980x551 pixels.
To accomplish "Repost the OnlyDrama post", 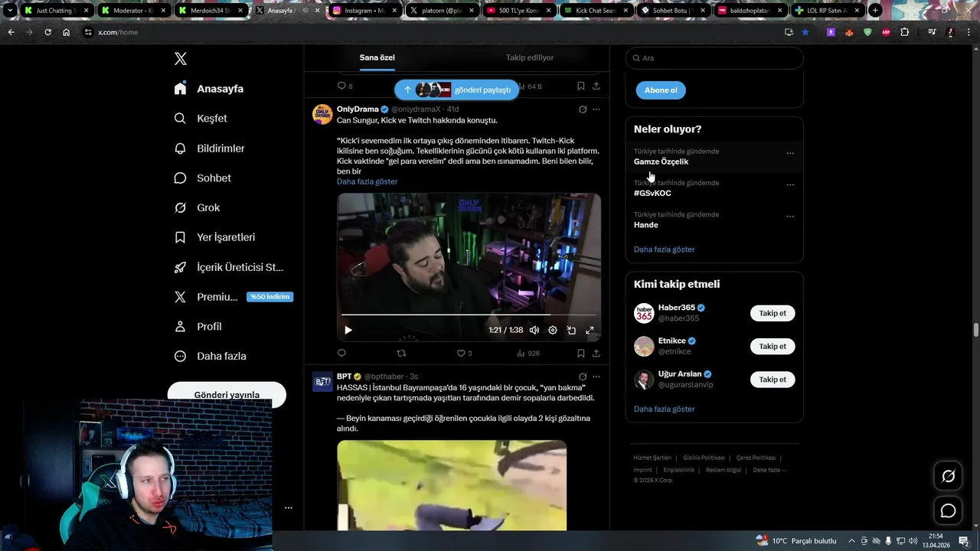I will click(401, 353).
